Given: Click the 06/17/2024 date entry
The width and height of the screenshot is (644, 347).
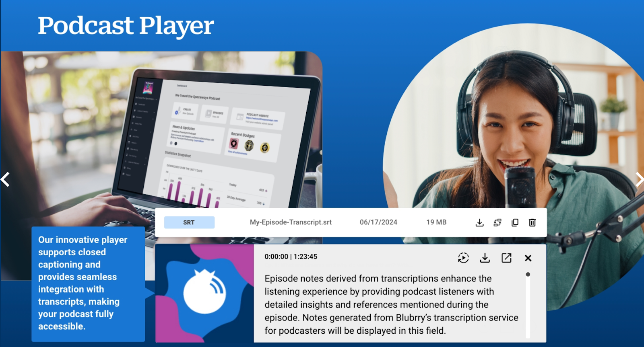Looking at the screenshot, I should tap(378, 222).
